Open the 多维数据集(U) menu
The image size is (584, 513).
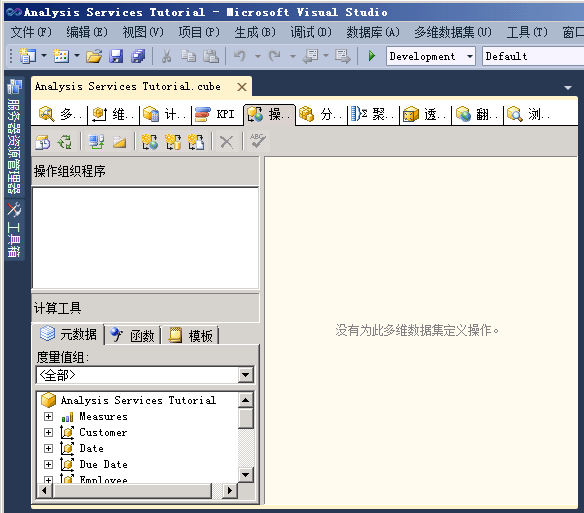click(453, 32)
